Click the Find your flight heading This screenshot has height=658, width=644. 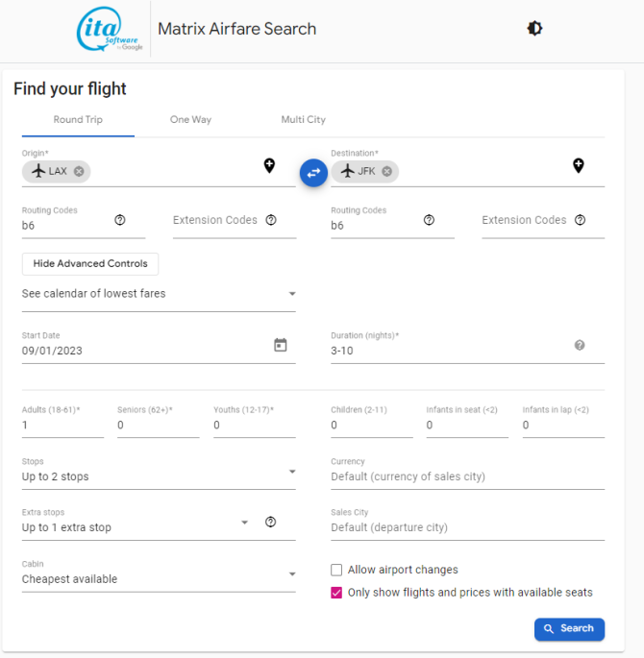click(70, 89)
